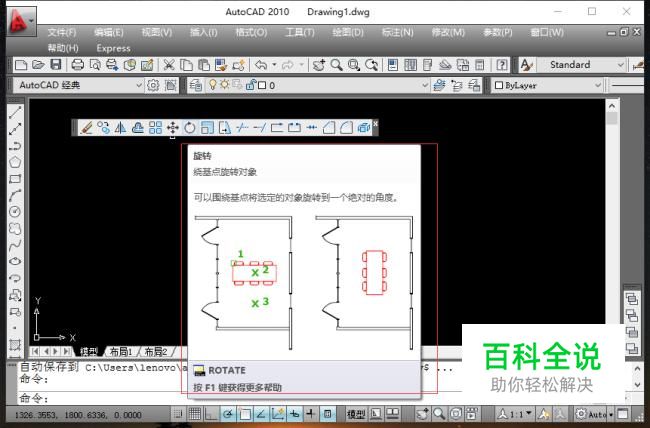
Task: Expand the Redo history arrow
Action: point(301,65)
